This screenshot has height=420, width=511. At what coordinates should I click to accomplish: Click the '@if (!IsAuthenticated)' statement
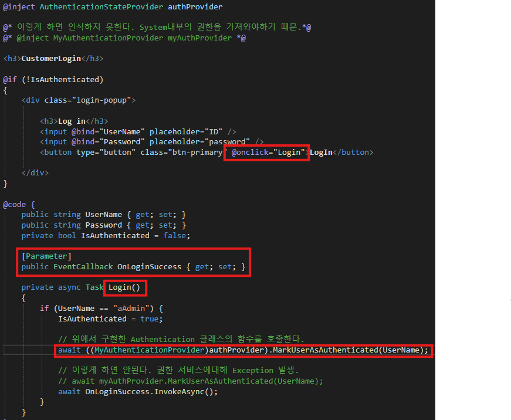click(x=53, y=80)
